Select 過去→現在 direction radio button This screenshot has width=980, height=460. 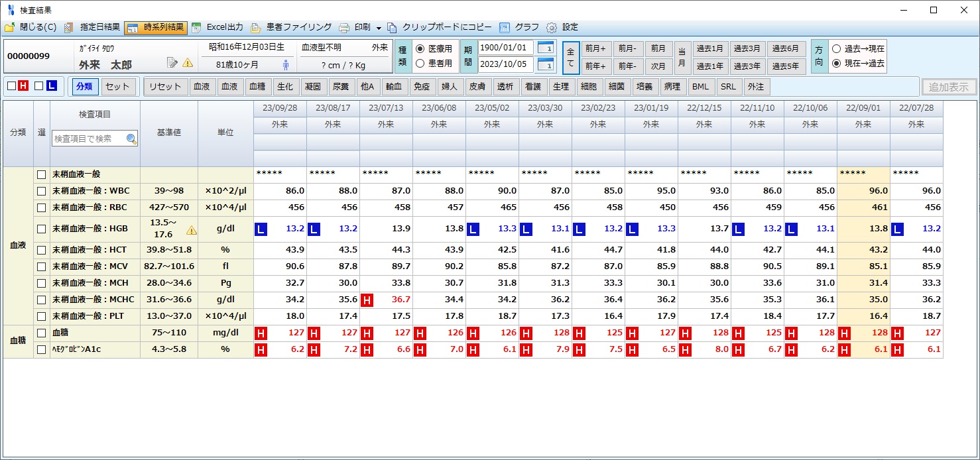coord(836,49)
